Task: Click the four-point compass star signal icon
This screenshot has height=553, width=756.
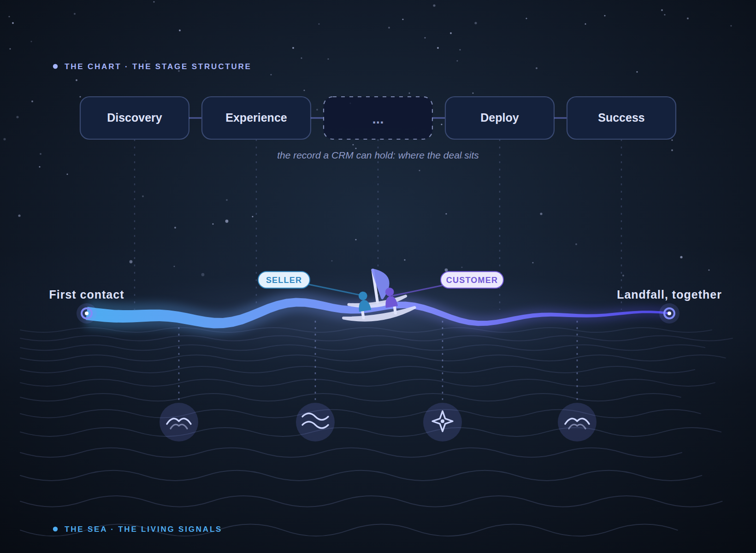Action: point(443,422)
